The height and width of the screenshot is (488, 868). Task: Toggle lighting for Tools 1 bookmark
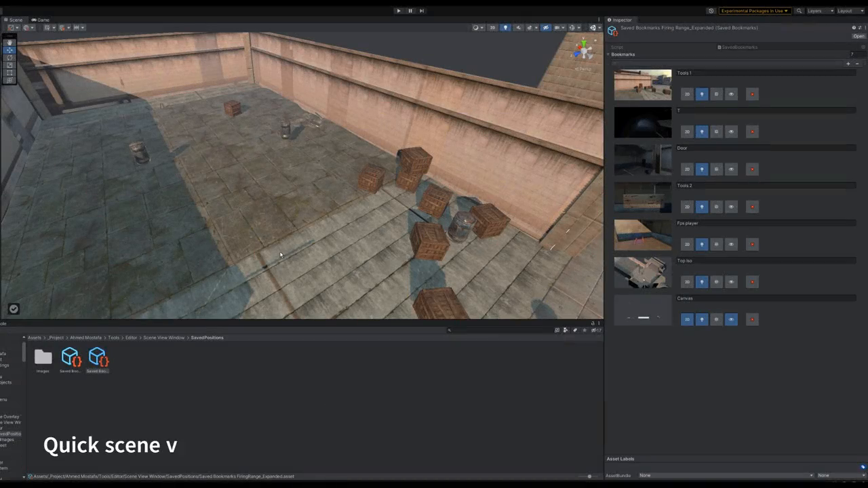(x=702, y=94)
